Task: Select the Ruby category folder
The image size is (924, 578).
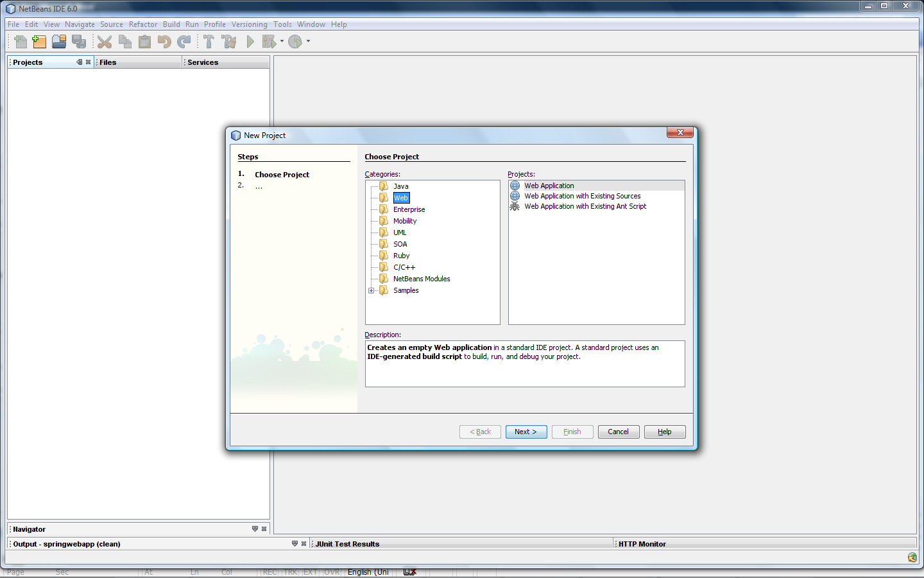Action: pyautogui.click(x=401, y=256)
